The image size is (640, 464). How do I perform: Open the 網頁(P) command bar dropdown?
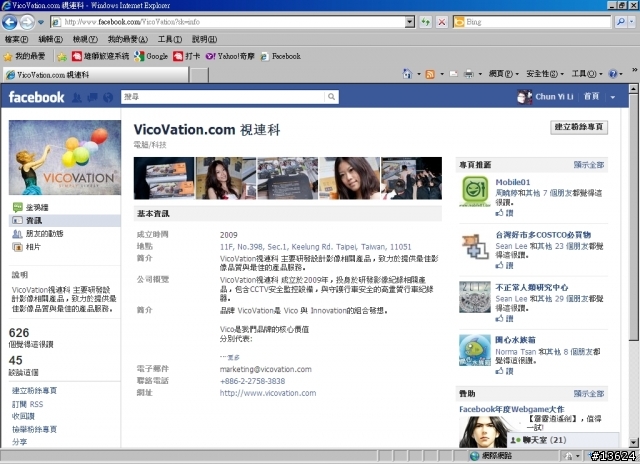pos(504,74)
